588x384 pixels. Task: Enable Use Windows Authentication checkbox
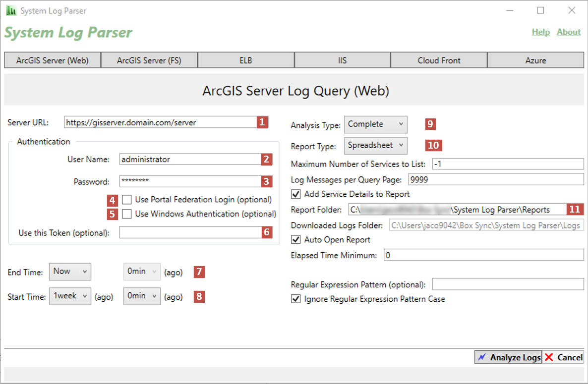[x=127, y=214]
